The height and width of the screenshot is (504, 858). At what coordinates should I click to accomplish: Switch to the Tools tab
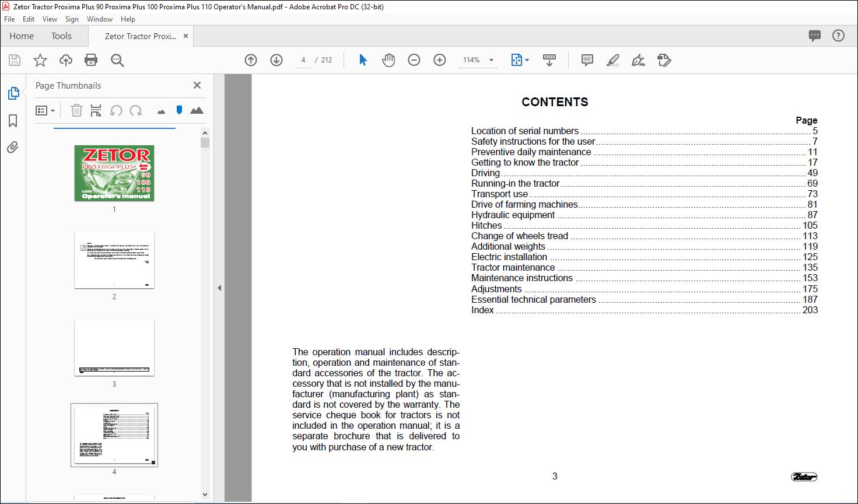(x=61, y=36)
